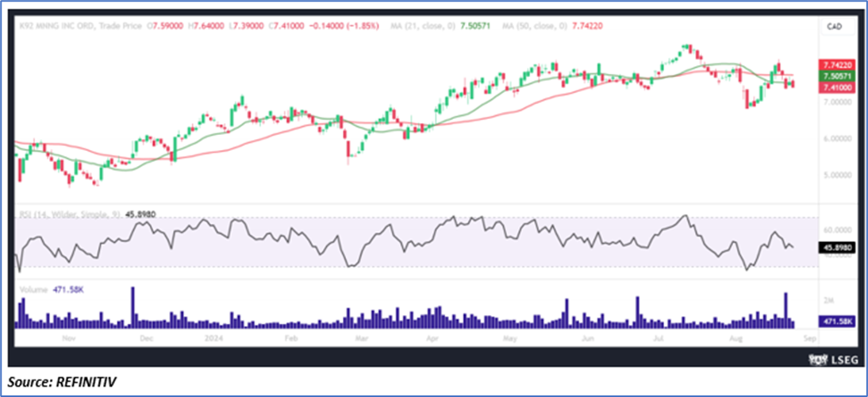
Task: Click the 7.41000 last price tag
Action: [836, 87]
